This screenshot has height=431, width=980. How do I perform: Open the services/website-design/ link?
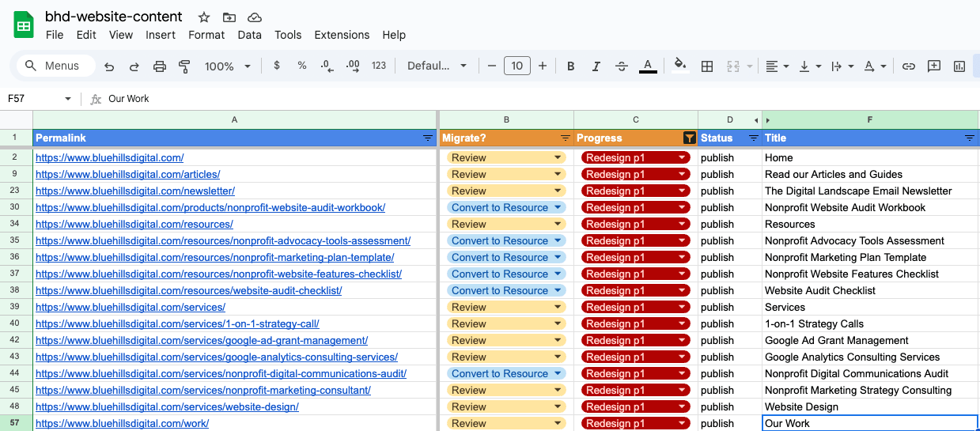(x=167, y=406)
